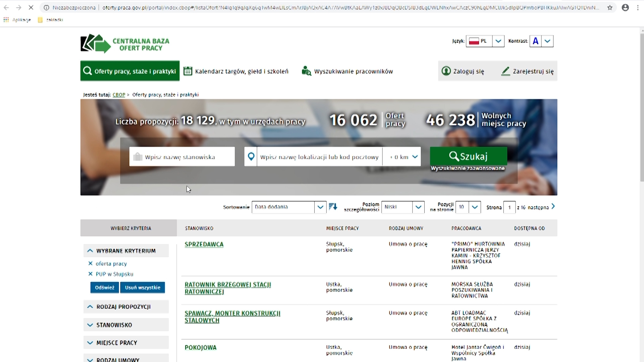
Task: Click the position name input field
Action: pos(182,157)
